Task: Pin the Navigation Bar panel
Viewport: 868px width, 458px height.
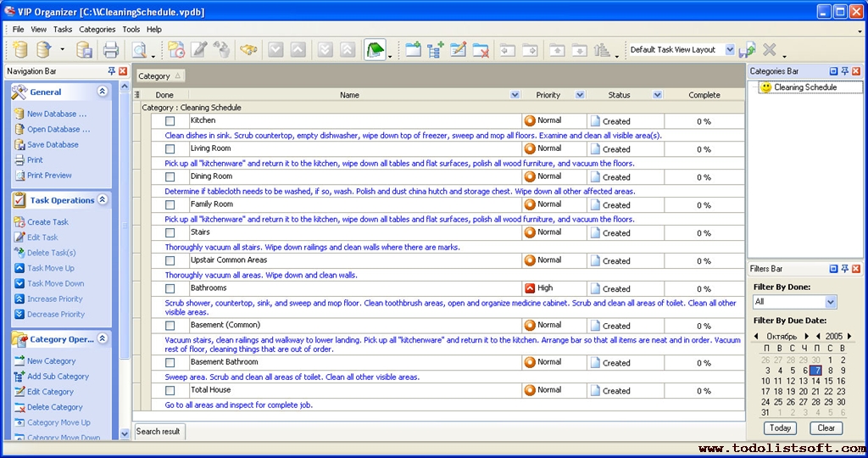Action: tap(112, 71)
